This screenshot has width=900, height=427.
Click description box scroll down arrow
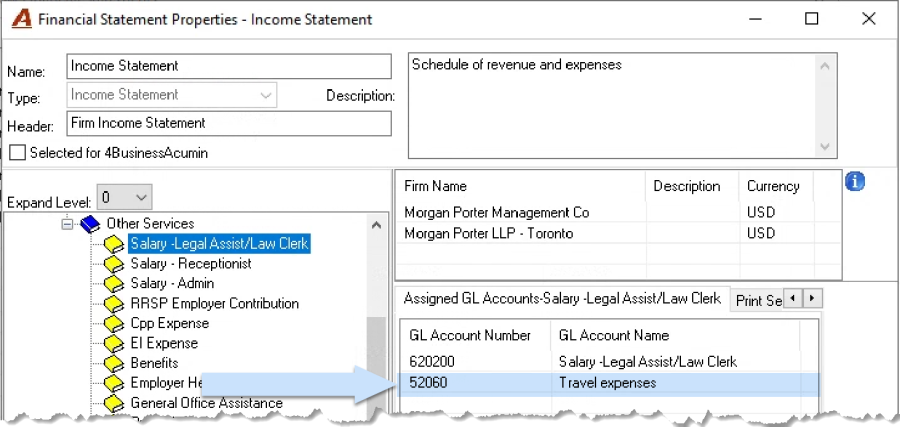825,146
